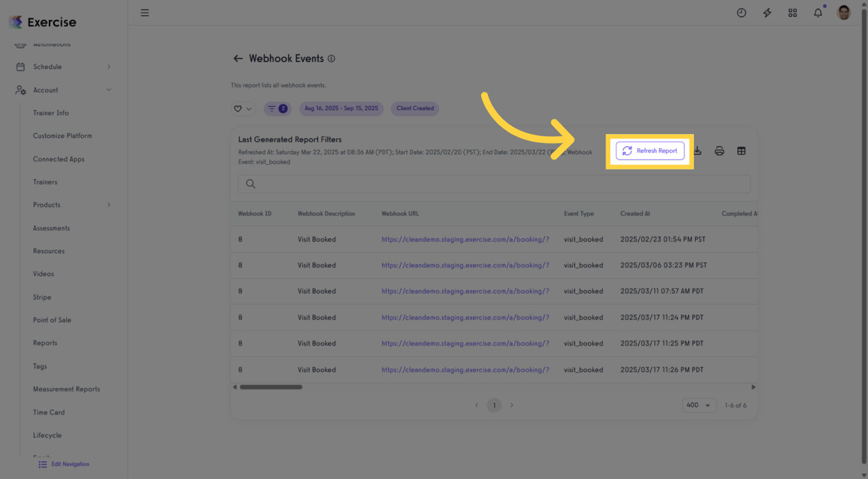Toggle the favorite heart for this report
The height and width of the screenshot is (479, 868).
[238, 109]
